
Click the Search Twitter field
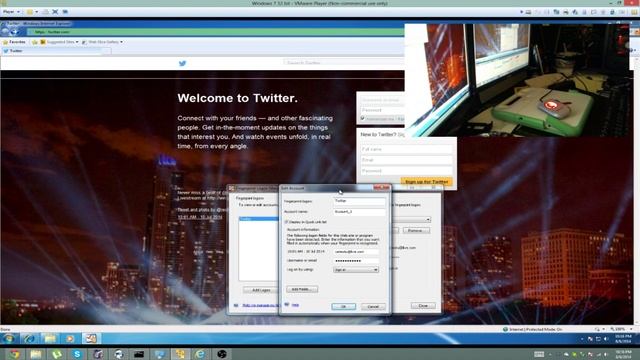[x=343, y=63]
